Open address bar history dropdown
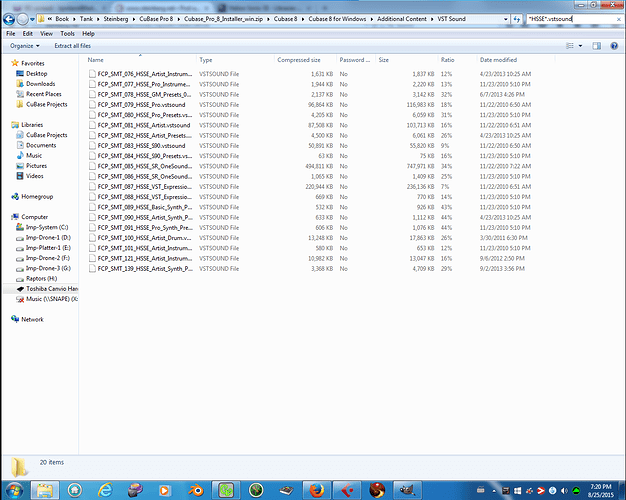This screenshot has height=500, width=626. pos(505,19)
